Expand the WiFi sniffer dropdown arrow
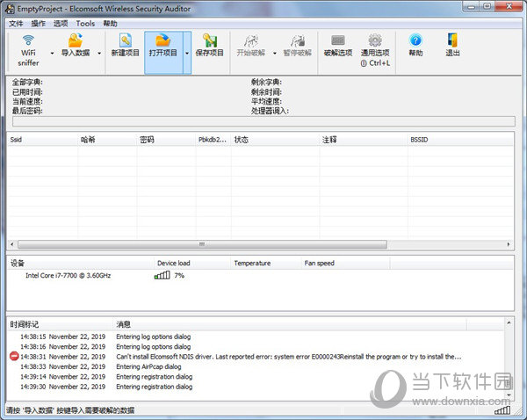Screen dimensions: 527x420 point(52,53)
